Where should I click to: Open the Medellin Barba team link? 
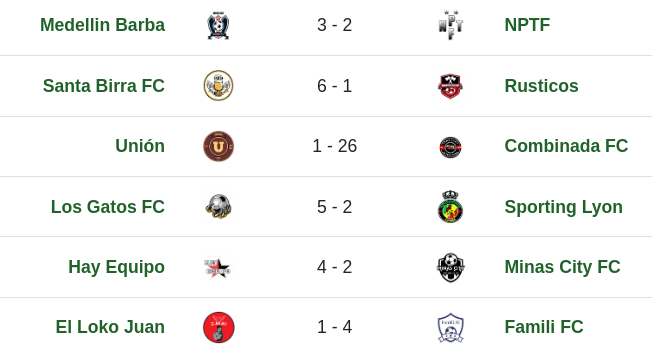(103, 25)
